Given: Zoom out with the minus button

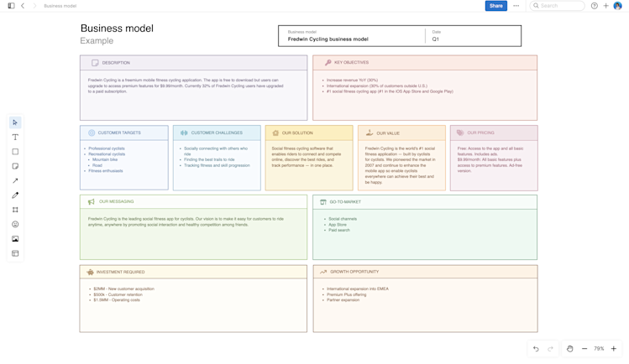Looking at the screenshot, I should (584, 349).
